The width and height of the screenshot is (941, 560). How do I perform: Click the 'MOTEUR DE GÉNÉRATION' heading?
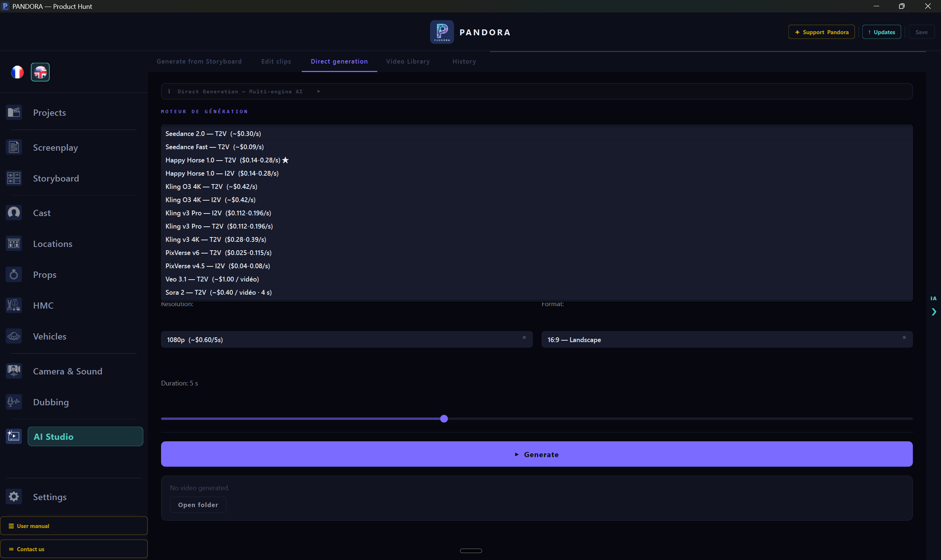(205, 111)
